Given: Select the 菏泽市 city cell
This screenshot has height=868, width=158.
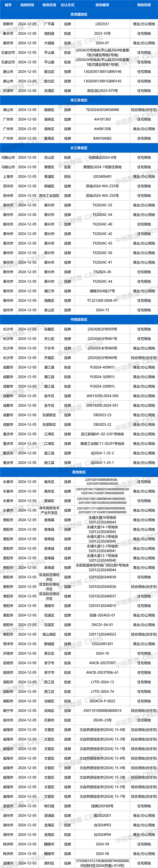Looking at the screenshot, I should 8,644.
